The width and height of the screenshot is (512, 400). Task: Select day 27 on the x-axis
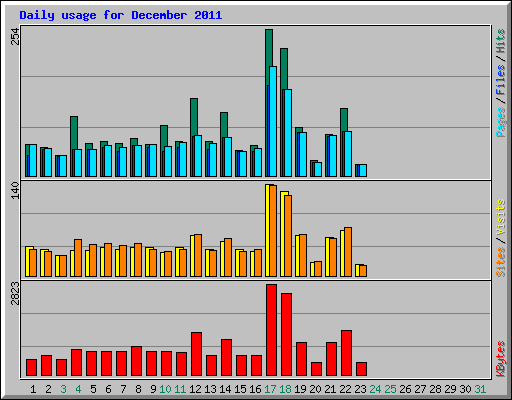pos(420,389)
